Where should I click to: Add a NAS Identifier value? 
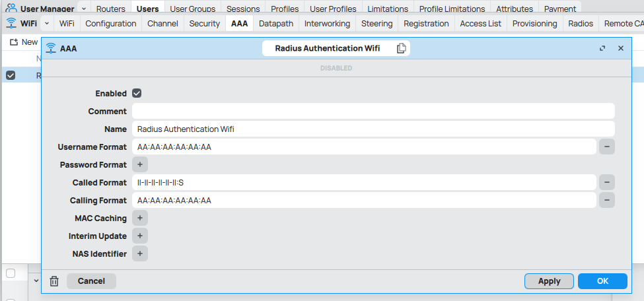coord(139,253)
